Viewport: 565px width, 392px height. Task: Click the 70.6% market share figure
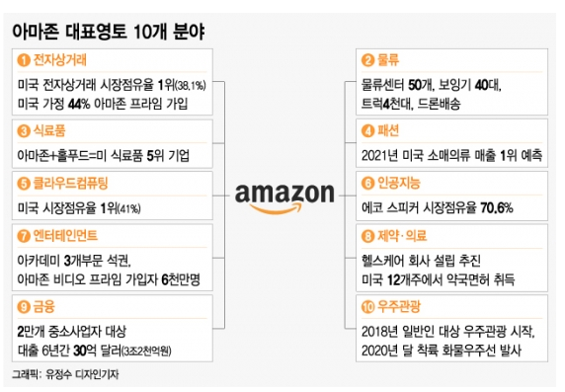coord(497,208)
